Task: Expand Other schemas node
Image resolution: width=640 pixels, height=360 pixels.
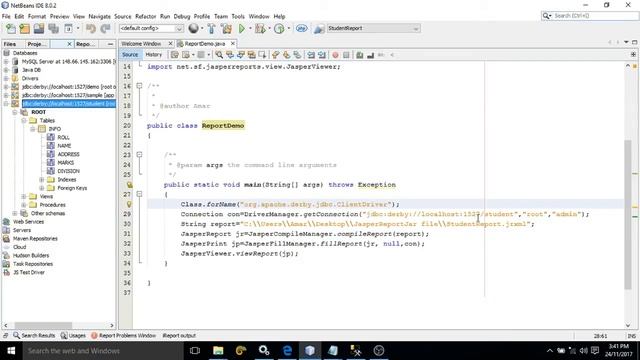Action: 15,213
